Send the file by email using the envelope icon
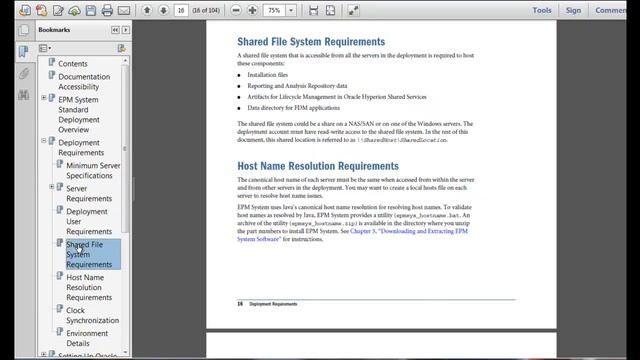The image size is (640, 360). 124,10
